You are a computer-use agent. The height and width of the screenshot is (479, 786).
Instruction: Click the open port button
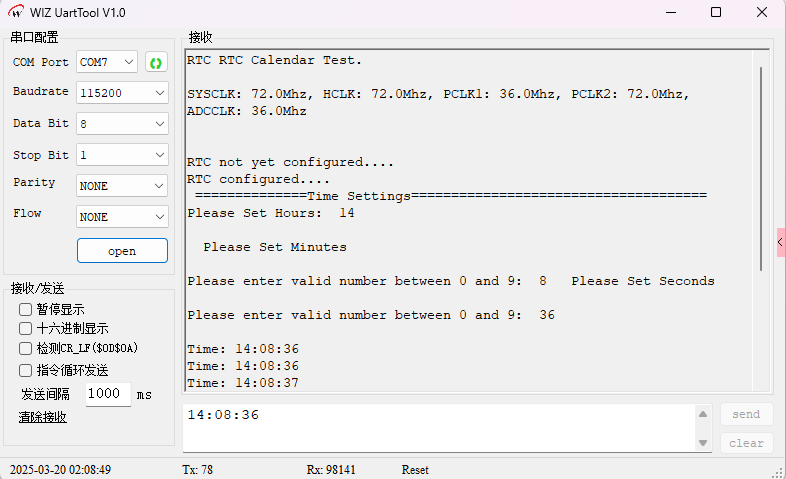click(x=122, y=251)
